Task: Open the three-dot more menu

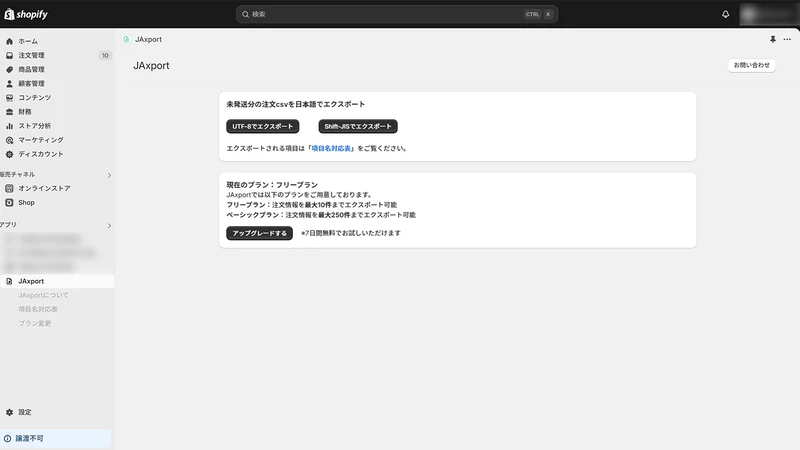Action: click(787, 39)
